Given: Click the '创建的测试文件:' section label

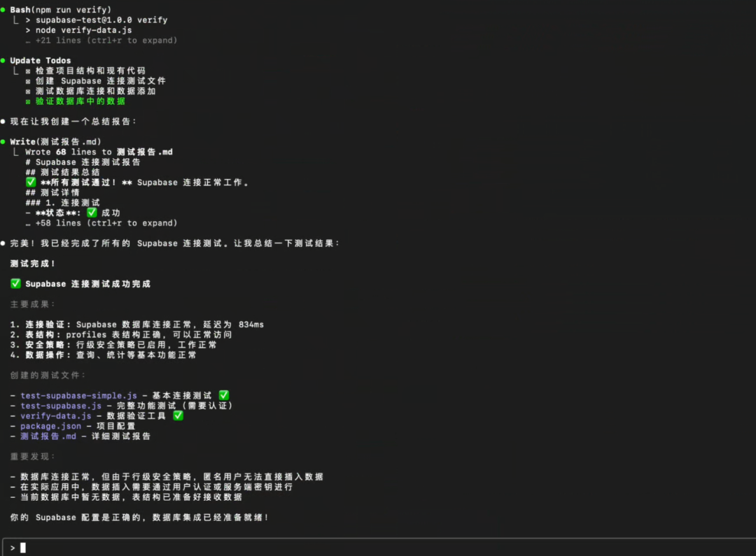Looking at the screenshot, I should (x=48, y=375).
